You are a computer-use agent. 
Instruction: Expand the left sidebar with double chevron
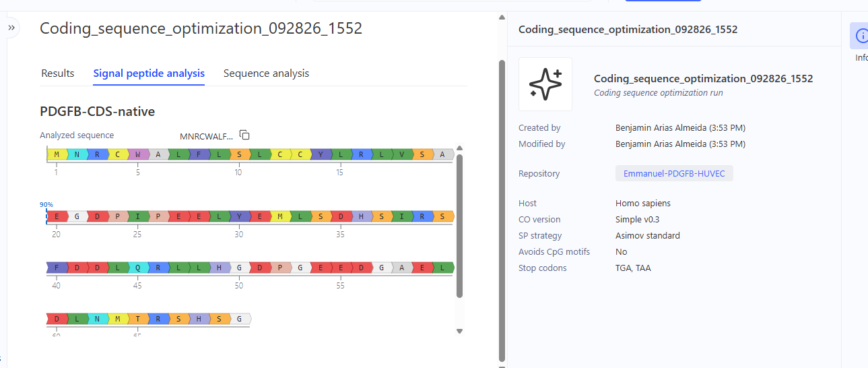point(11,28)
